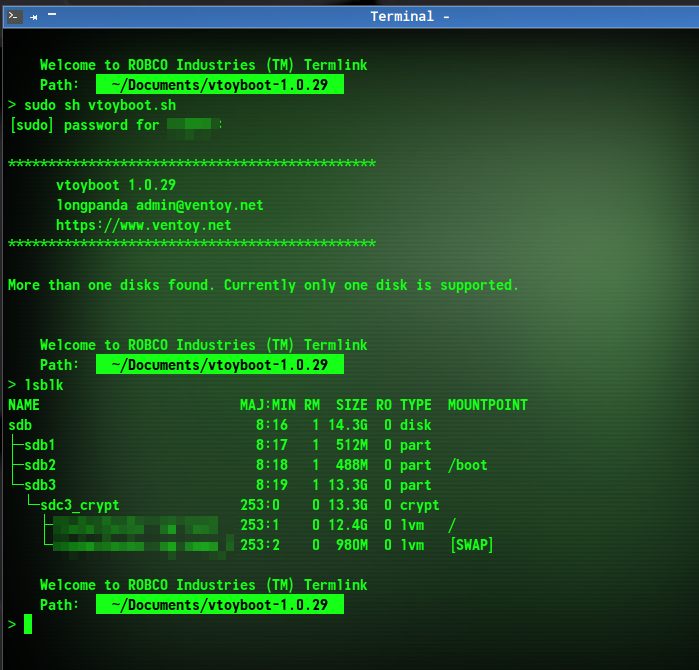Click the "8:18" device number
699x670 pixels.
click(x=272, y=465)
